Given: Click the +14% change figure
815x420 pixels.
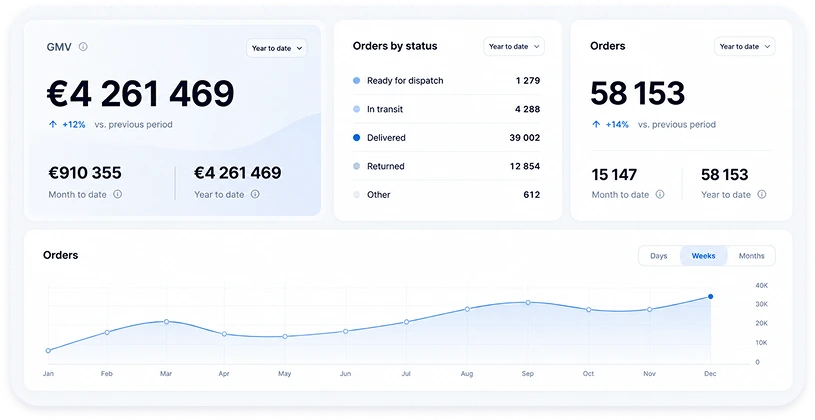Looking at the screenshot, I should 617,124.
